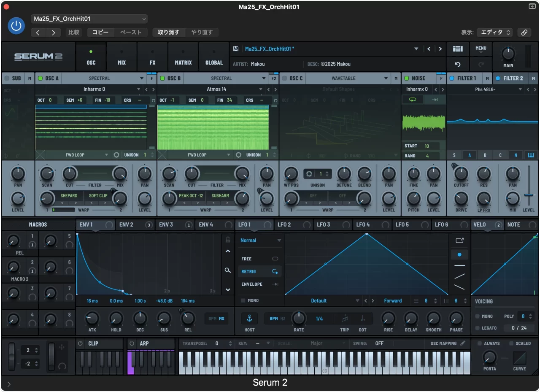Enable the OSC C oscillator

pos(284,78)
